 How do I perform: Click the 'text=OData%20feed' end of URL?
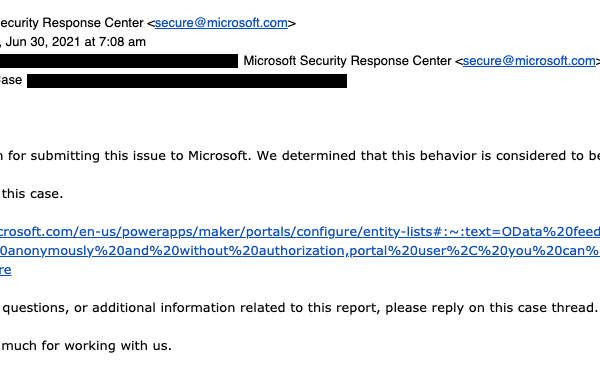click(x=532, y=231)
